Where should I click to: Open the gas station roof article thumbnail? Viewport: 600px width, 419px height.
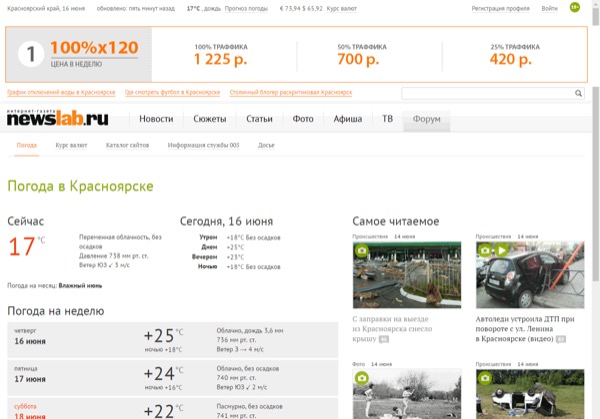[x=406, y=274]
